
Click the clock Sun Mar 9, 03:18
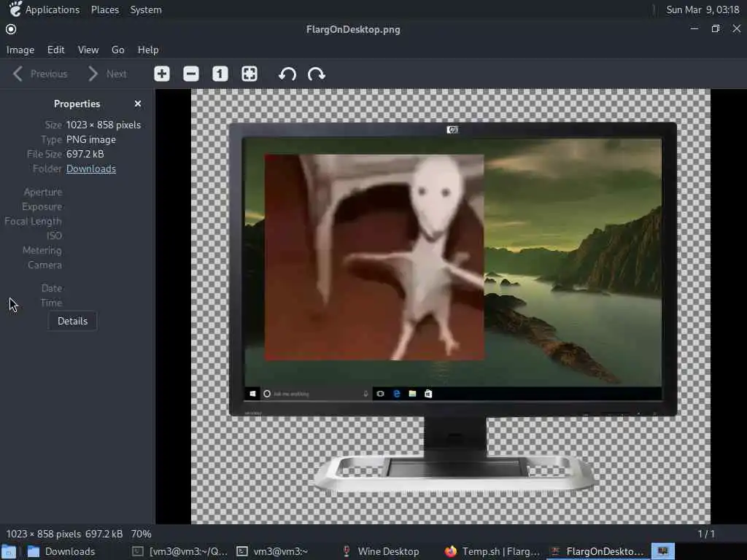click(703, 9)
